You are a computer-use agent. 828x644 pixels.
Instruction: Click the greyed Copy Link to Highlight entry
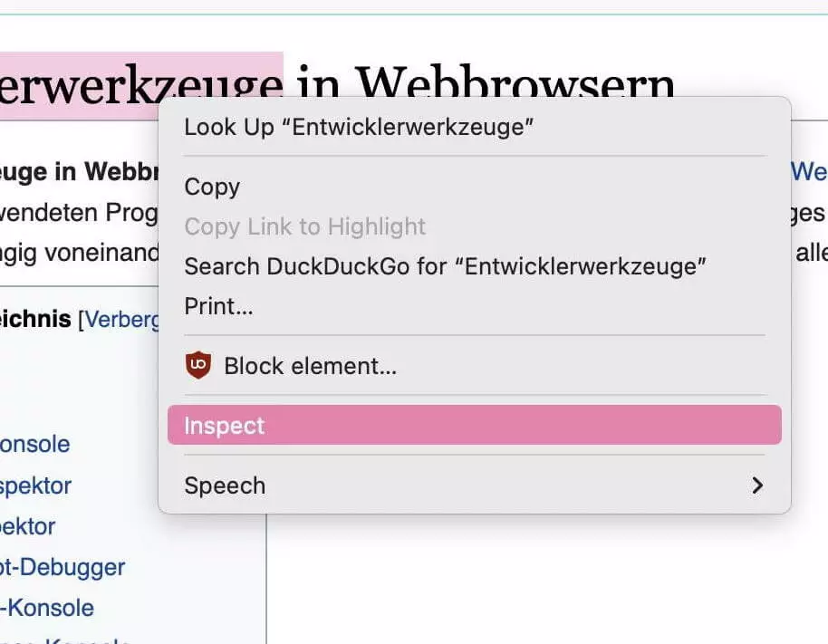click(304, 226)
